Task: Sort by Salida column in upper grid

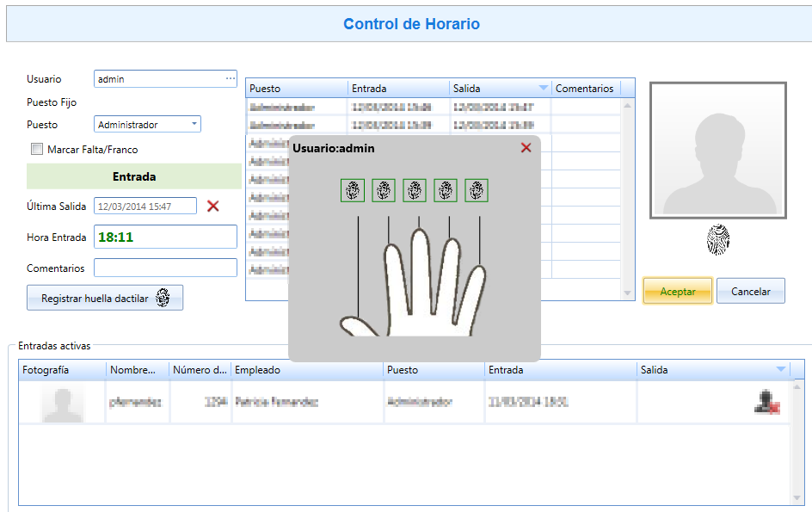Action: click(500, 88)
